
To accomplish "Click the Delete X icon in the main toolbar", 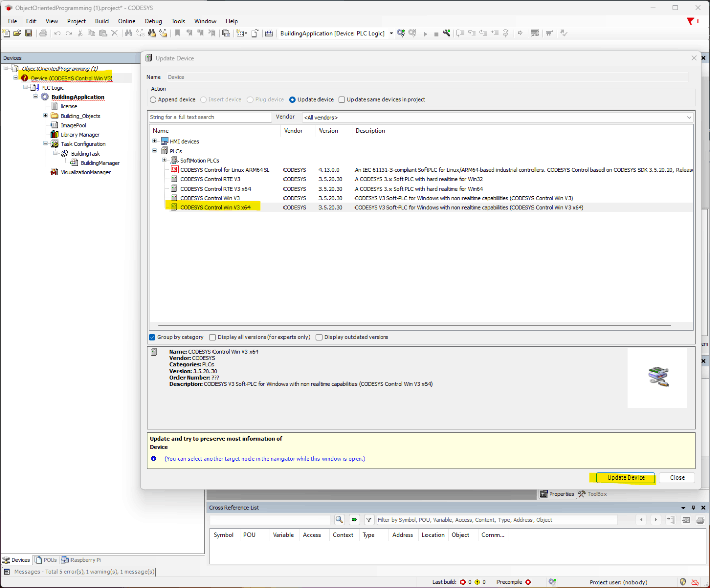I will tap(114, 33).
